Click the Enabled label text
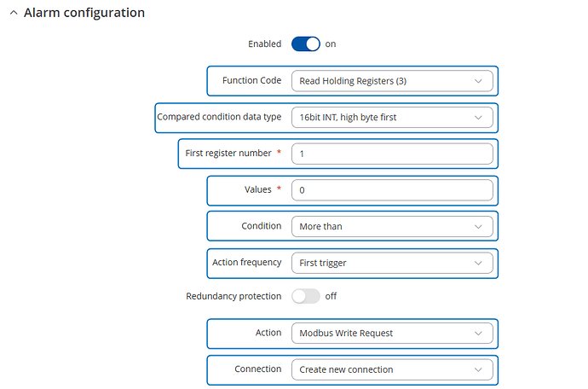This screenshot has height=389, width=588. click(265, 44)
